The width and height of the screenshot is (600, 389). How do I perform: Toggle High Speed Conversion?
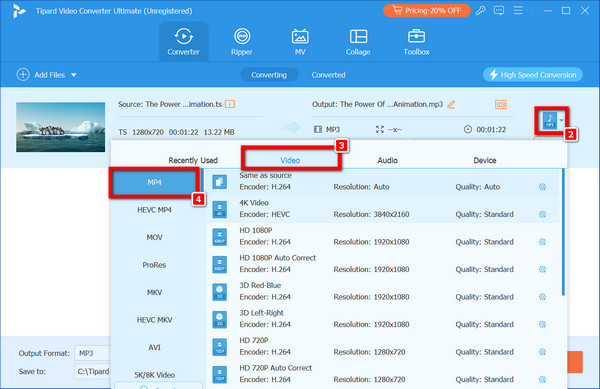click(x=533, y=75)
